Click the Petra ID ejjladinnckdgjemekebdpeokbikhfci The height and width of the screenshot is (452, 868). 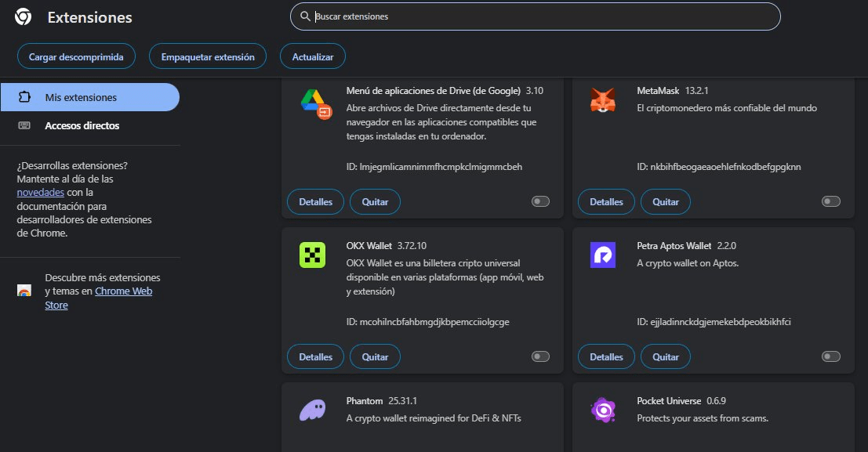[714, 321]
